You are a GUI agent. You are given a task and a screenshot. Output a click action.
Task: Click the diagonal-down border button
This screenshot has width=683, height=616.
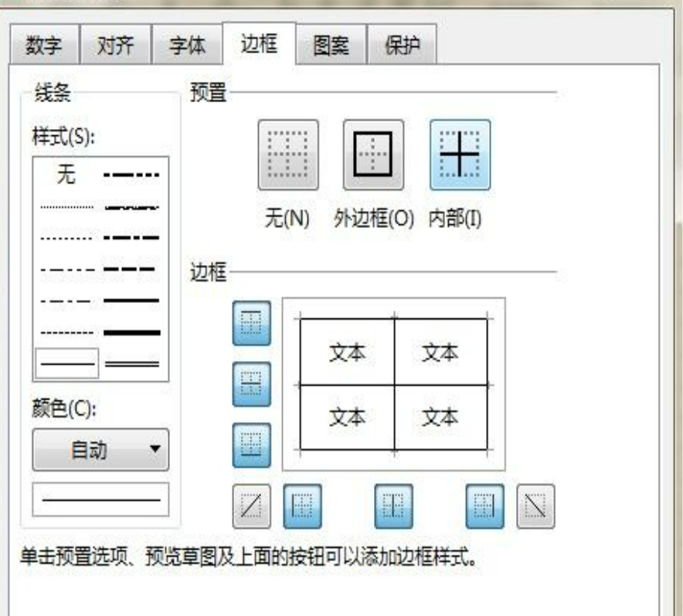click(x=535, y=507)
